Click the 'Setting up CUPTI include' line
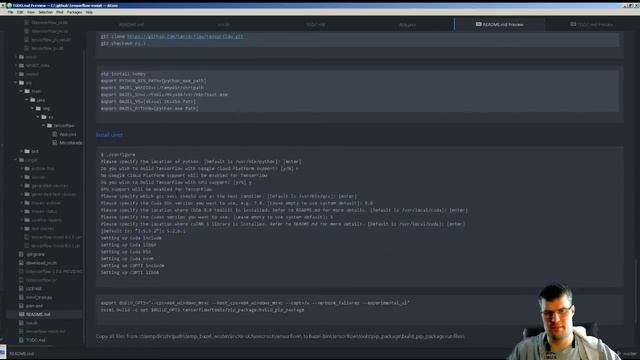 point(133,266)
